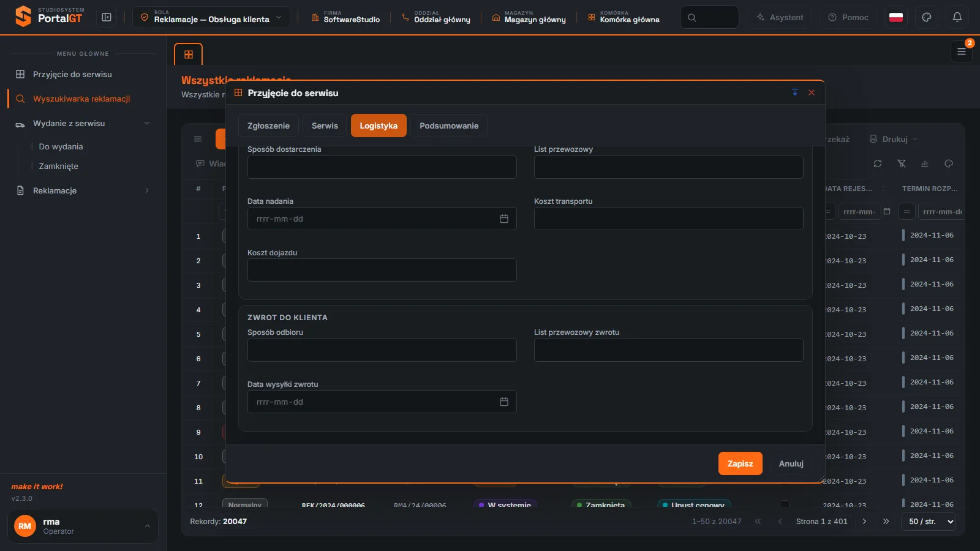Toggle the sidebar panel icon

pos(107,17)
